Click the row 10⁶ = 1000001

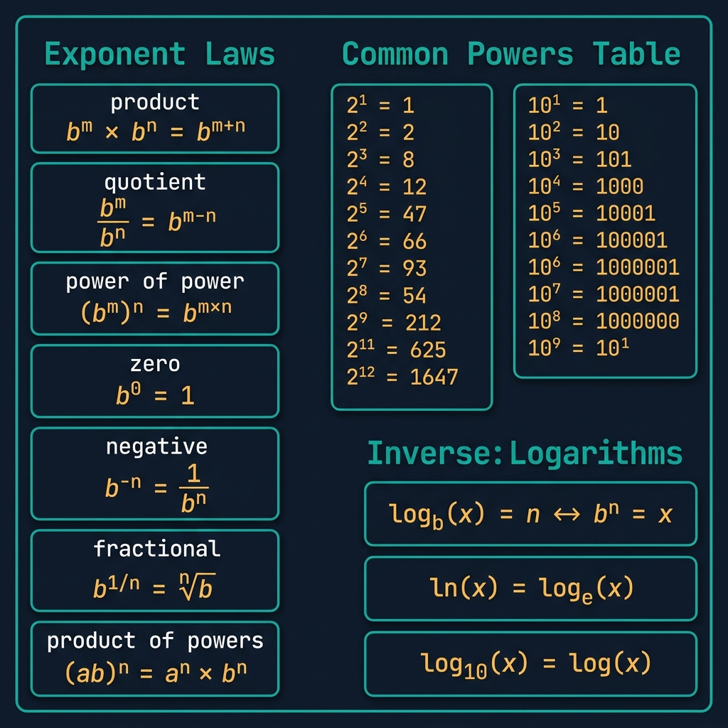coord(604,267)
